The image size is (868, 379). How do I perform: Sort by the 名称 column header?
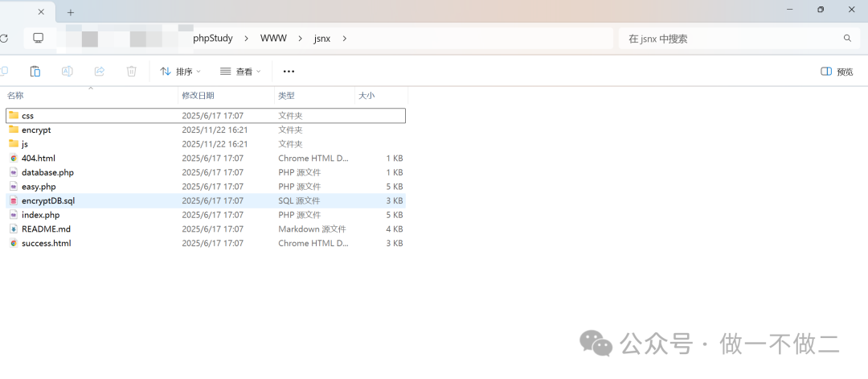pyautogui.click(x=15, y=95)
